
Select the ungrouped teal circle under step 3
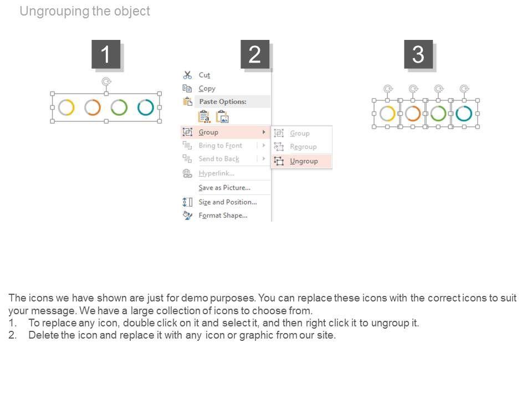tap(464, 114)
